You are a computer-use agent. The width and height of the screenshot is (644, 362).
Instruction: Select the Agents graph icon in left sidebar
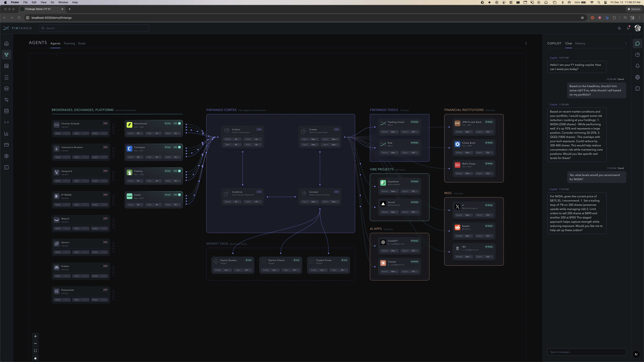[7, 55]
